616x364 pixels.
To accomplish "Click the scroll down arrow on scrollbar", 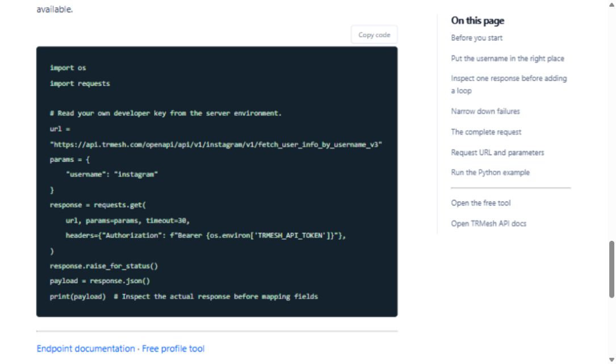I will [x=611, y=359].
